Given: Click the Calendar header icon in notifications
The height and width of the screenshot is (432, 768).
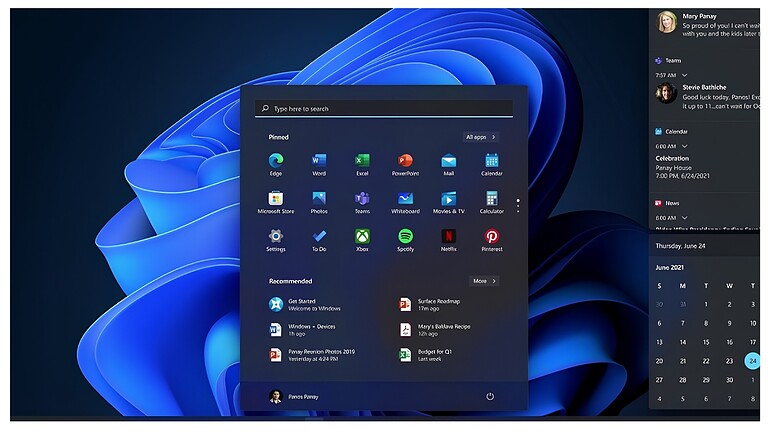Looking at the screenshot, I should point(658,131).
